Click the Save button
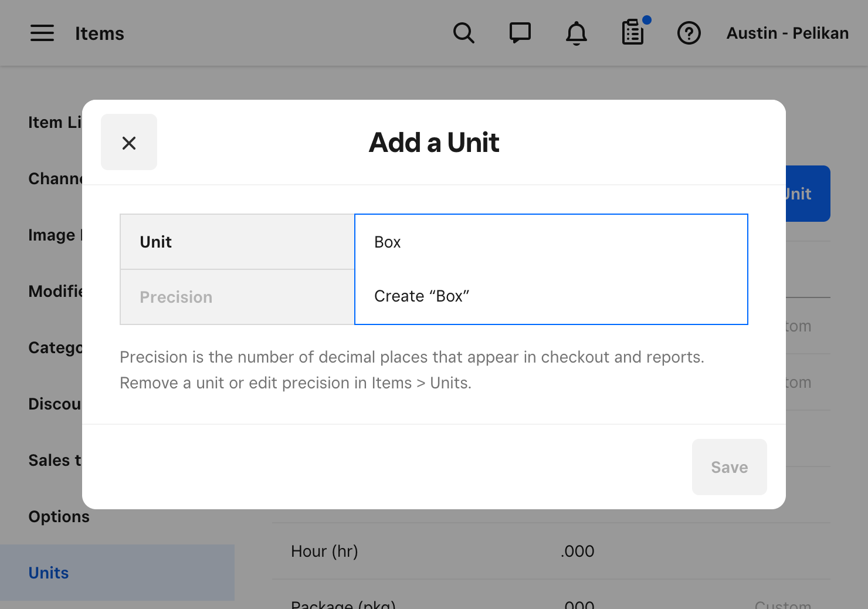The width and height of the screenshot is (868, 609). (x=729, y=467)
